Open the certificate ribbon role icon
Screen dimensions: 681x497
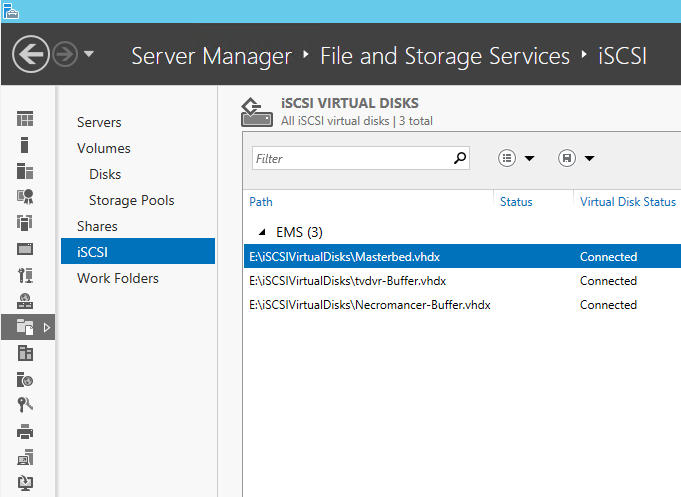click(x=25, y=197)
